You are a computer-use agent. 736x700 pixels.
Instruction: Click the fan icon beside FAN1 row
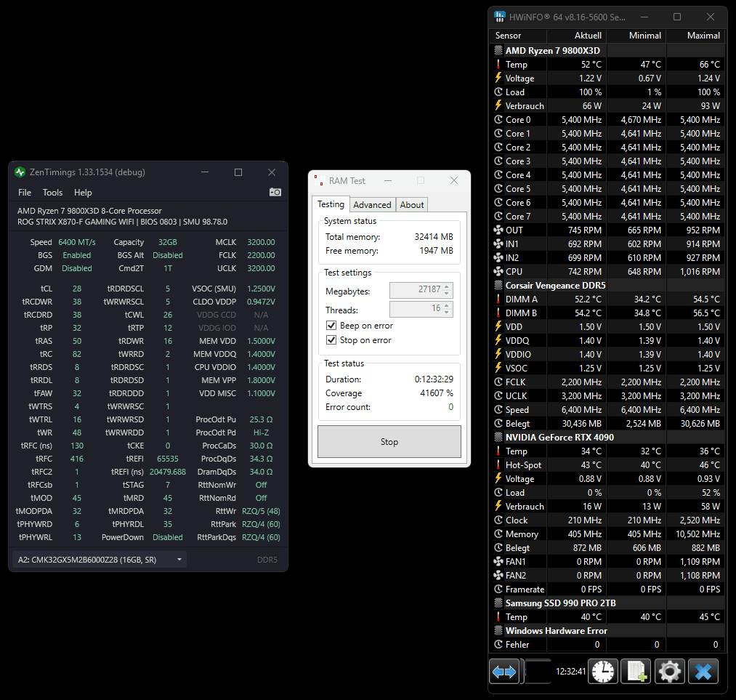[x=498, y=561]
